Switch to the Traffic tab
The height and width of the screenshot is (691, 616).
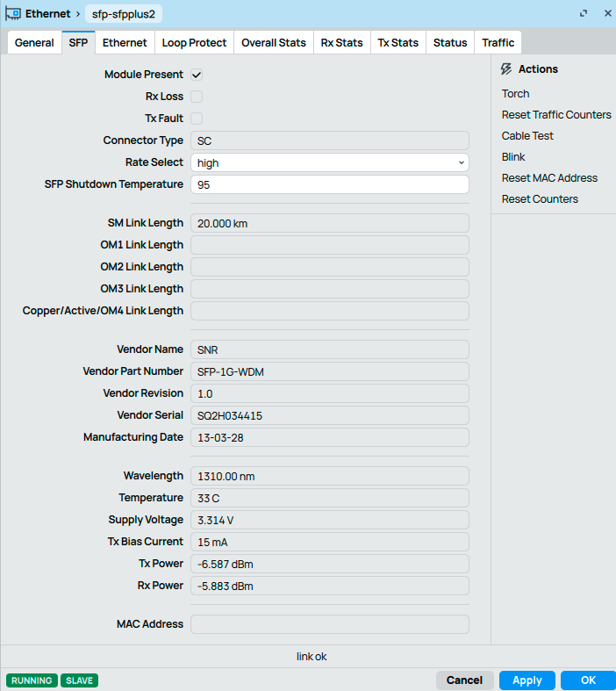(x=498, y=43)
